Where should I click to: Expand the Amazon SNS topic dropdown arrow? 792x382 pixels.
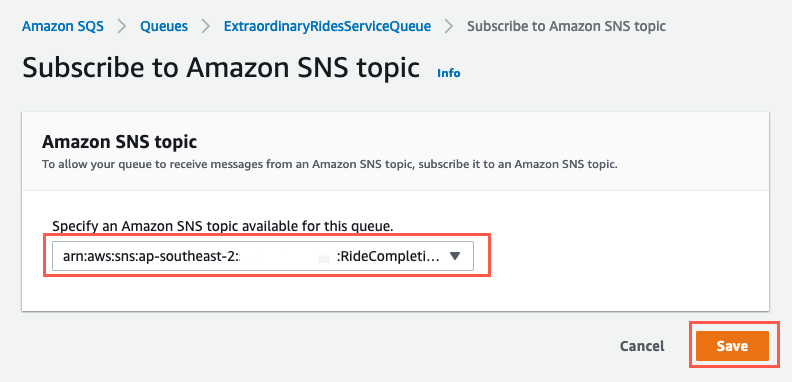coord(454,256)
